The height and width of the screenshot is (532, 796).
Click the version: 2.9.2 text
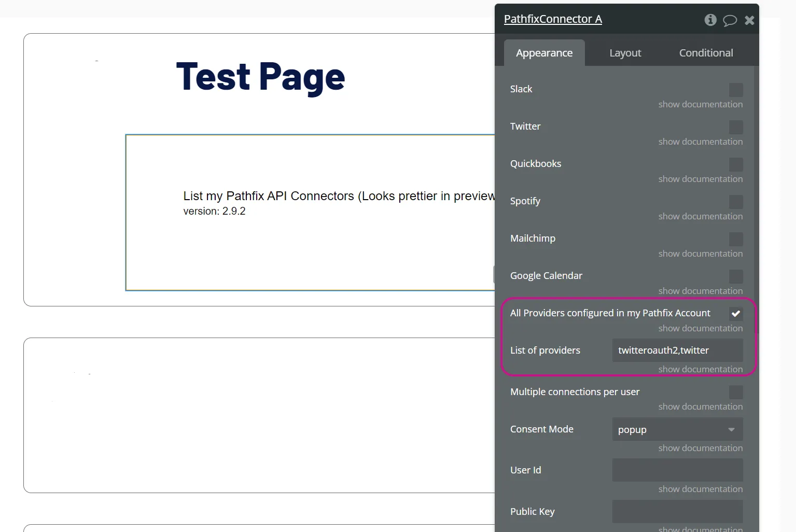coord(214,211)
